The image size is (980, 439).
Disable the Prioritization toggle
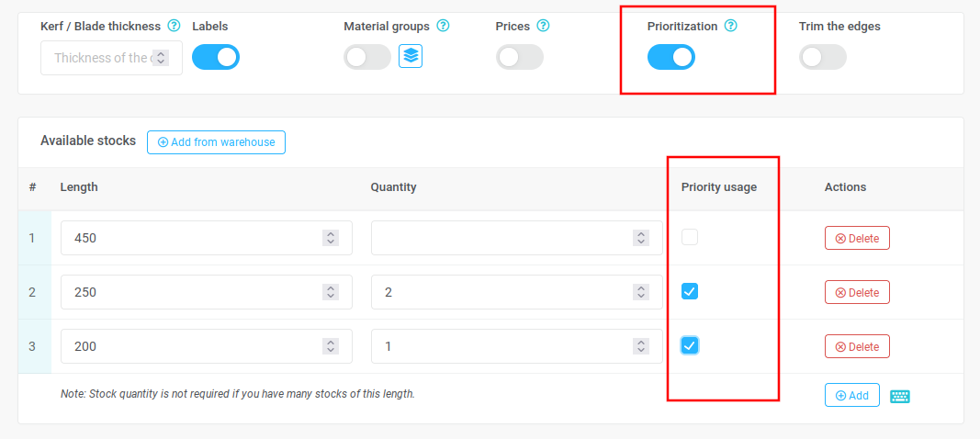pos(671,57)
